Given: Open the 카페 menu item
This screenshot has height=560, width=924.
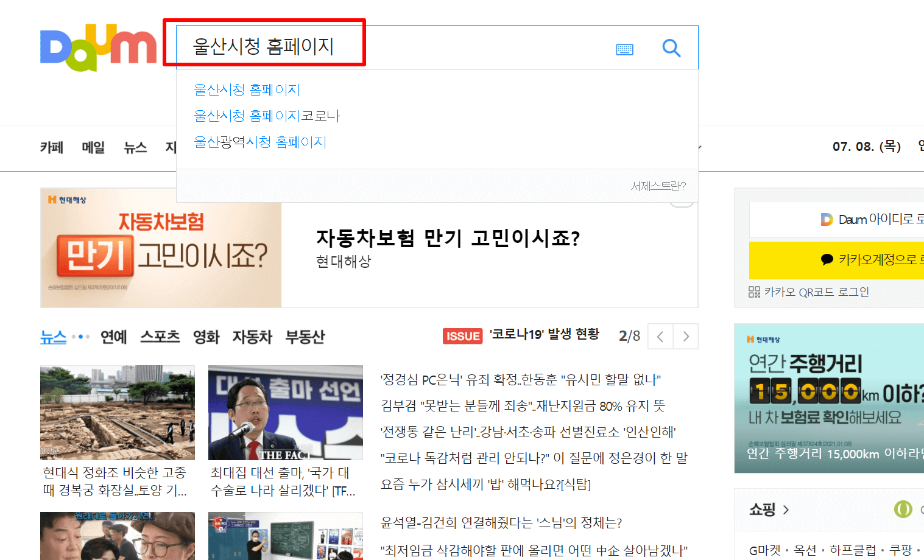Looking at the screenshot, I should (x=52, y=147).
